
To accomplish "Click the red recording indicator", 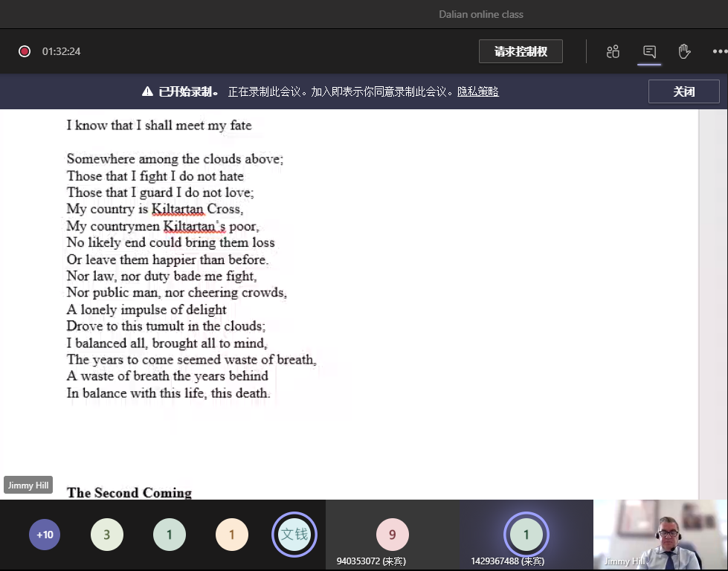I will (x=25, y=51).
